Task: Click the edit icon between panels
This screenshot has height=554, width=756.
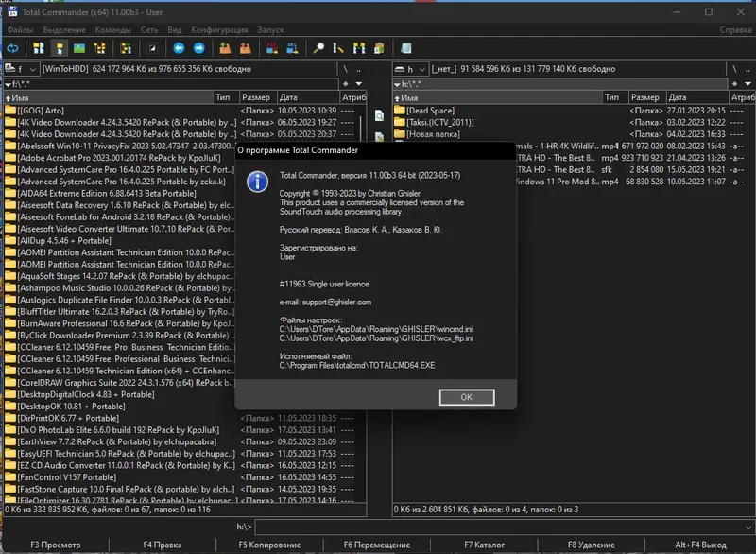Action: (x=380, y=136)
